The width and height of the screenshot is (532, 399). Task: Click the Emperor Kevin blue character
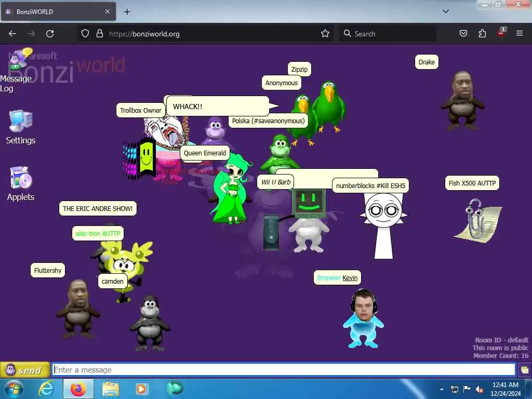(363, 318)
